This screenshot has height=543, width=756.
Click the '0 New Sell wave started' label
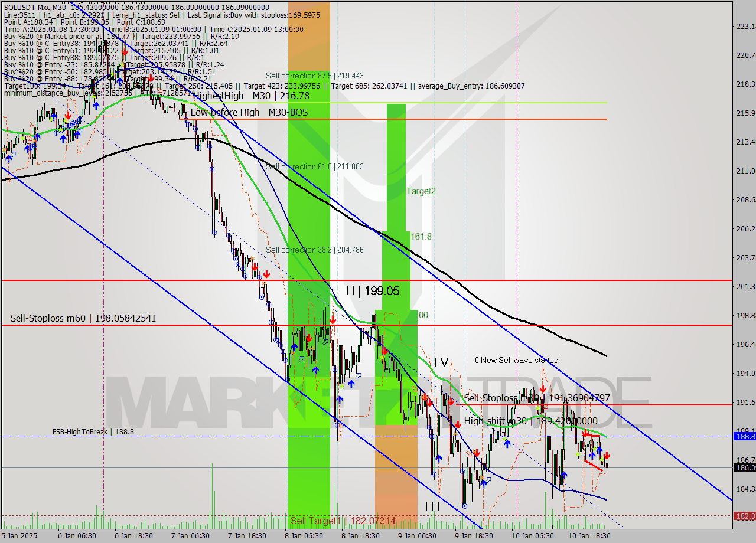[516, 360]
